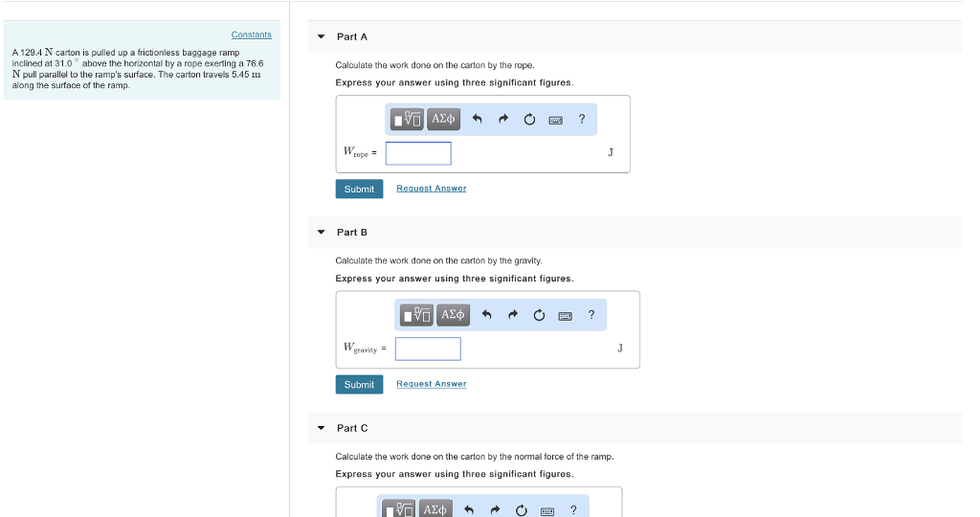Open help question mark in Part B

[x=591, y=314]
